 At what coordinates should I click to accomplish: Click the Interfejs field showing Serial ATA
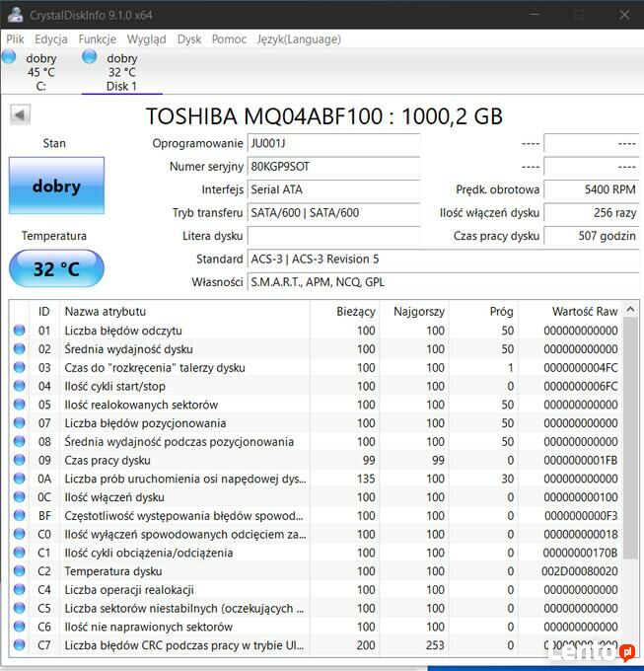click(333, 189)
